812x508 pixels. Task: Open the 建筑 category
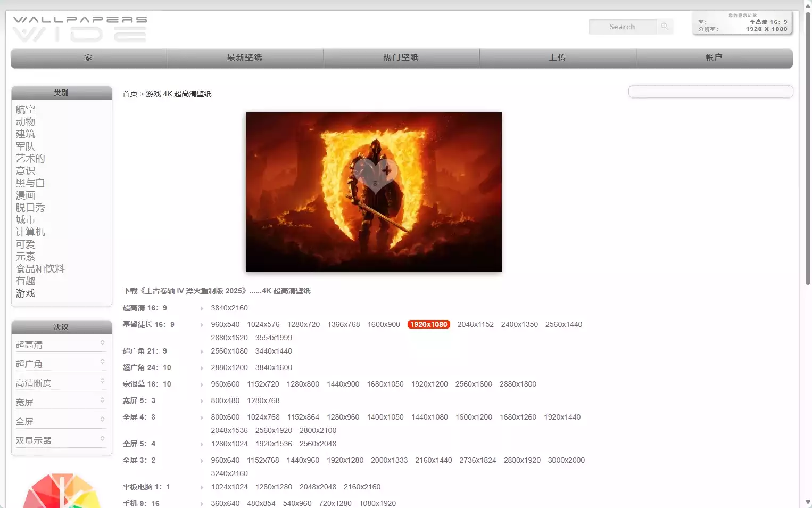(x=26, y=134)
